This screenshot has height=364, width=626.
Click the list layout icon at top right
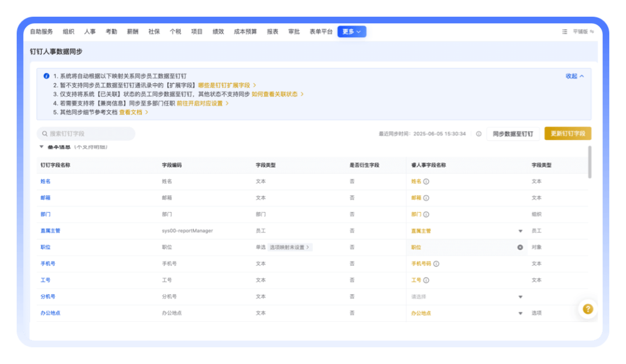click(x=565, y=32)
